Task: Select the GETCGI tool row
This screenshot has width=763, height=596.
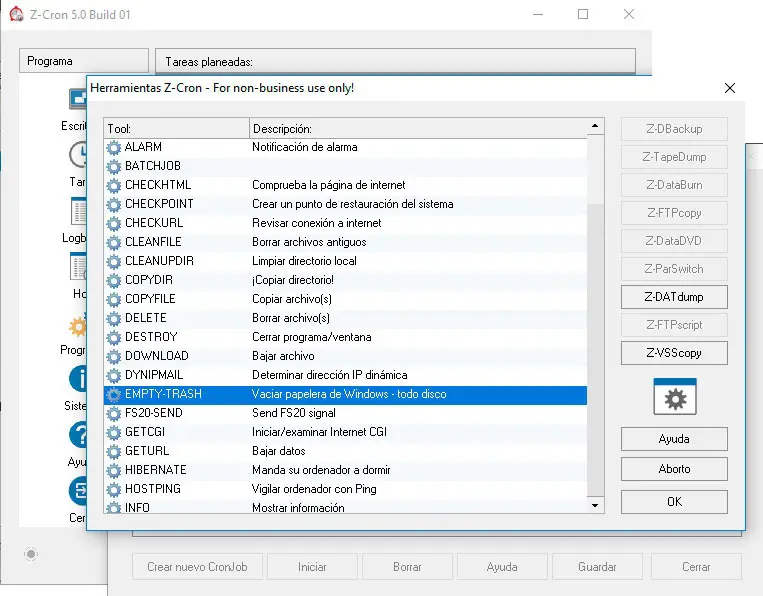Action: coord(345,432)
